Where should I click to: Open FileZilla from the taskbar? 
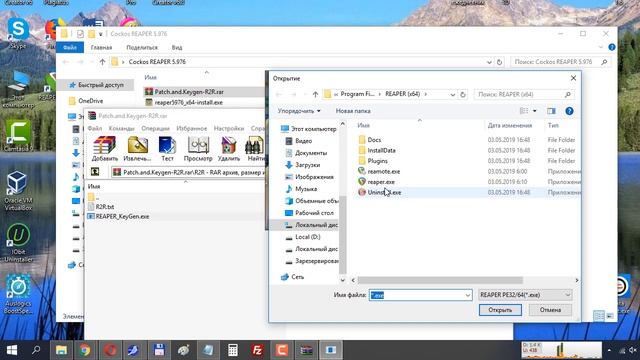pos(257,350)
